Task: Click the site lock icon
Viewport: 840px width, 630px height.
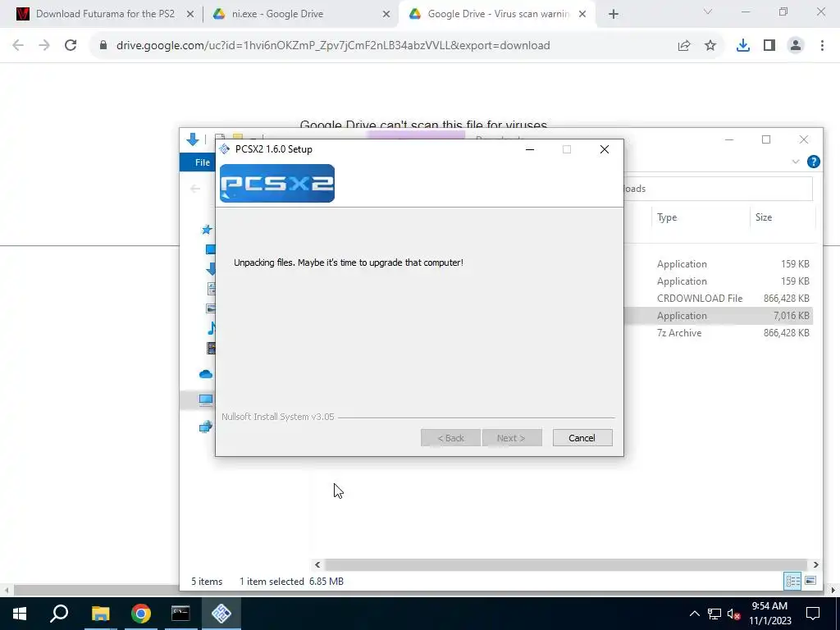Action: (103, 46)
